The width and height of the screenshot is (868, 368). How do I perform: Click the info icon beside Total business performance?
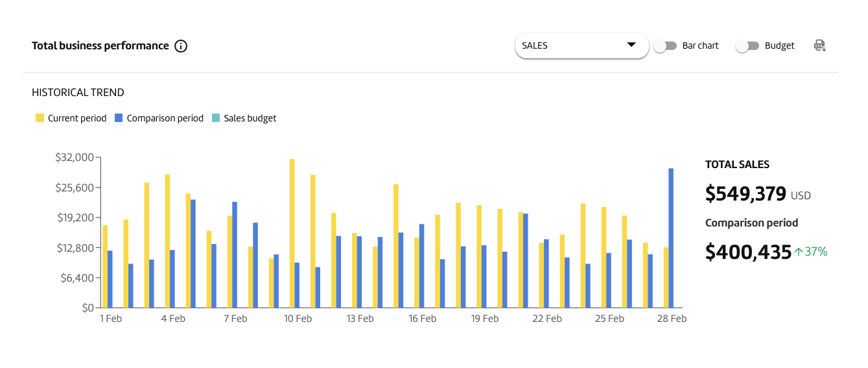[x=181, y=46]
